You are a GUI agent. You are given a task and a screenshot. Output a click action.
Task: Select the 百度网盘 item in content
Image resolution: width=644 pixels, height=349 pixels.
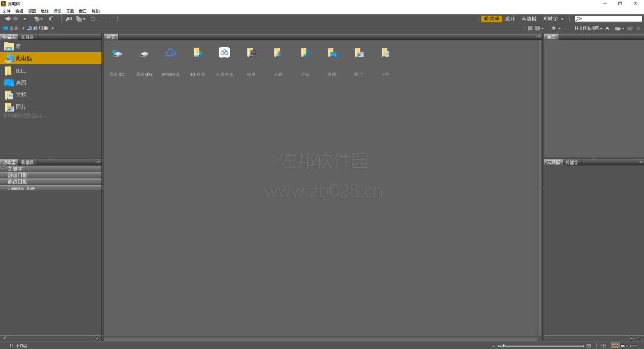pos(224,61)
